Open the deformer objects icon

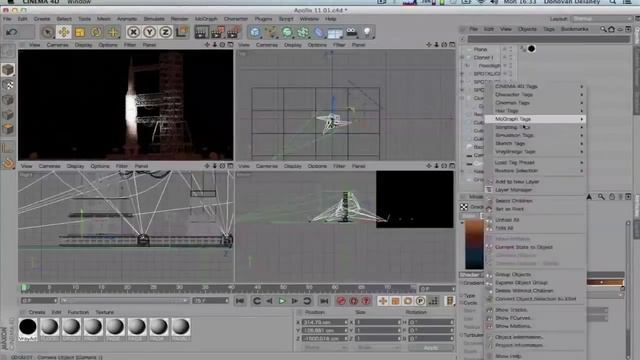click(x=319, y=32)
